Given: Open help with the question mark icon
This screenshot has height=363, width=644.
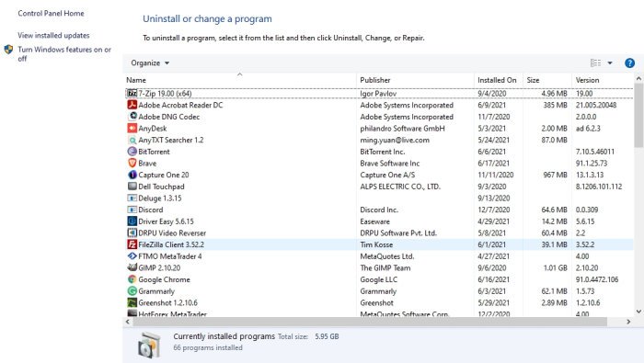Looking at the screenshot, I should tap(629, 63).
